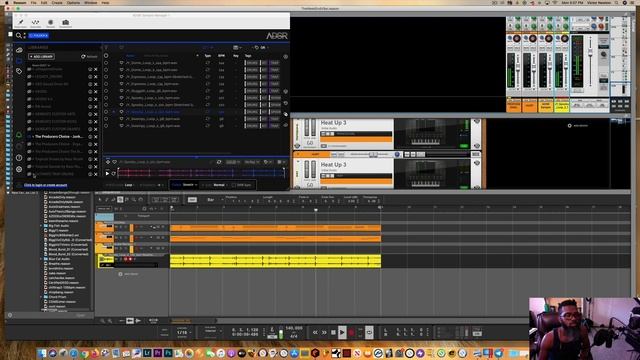640x360 pixels.
Task: Open the 1/16 quantize dropdown
Action: (x=183, y=333)
